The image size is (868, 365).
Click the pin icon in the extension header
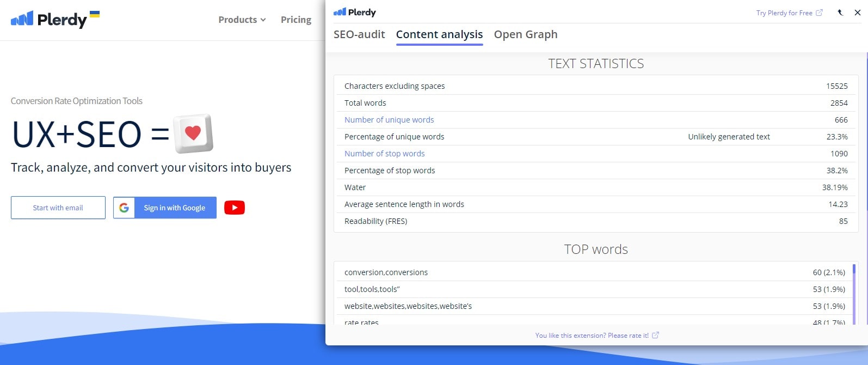point(840,13)
